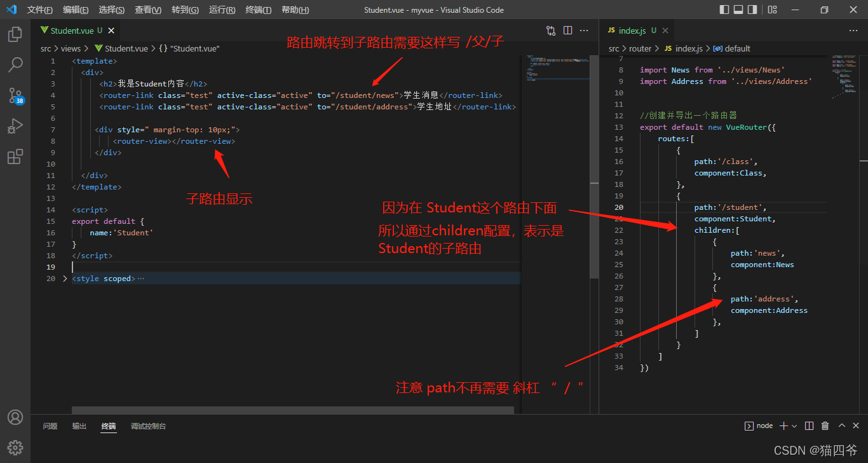
Task: Open the 文件(F) menu
Action: click(40, 10)
